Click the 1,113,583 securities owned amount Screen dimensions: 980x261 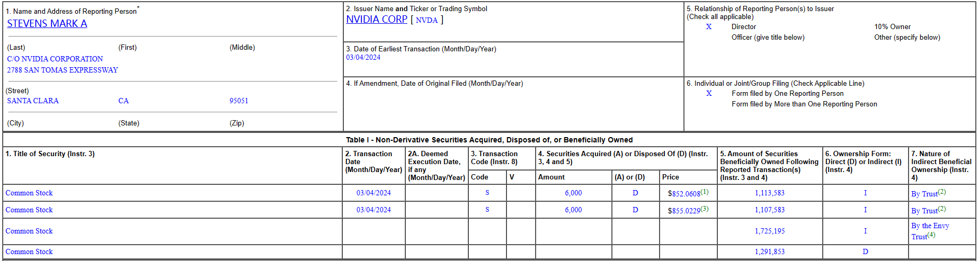[769, 193]
